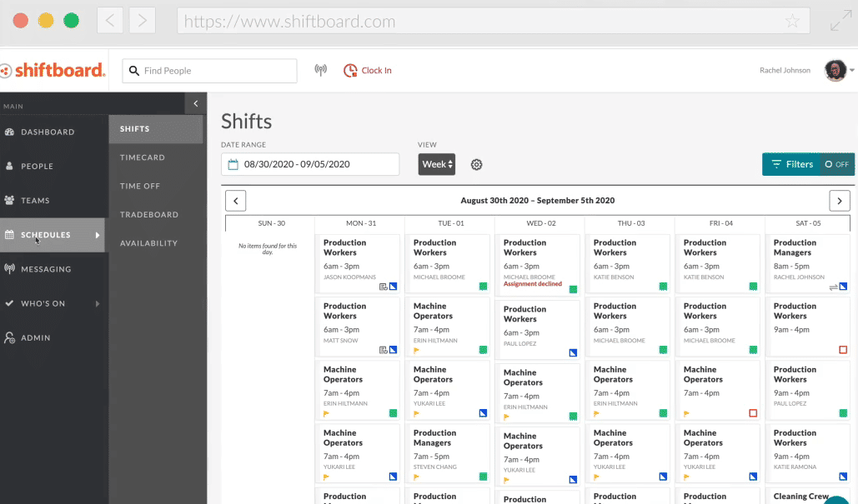Click the Clock In timer icon
Screen dimensions: 858x504
[350, 71]
